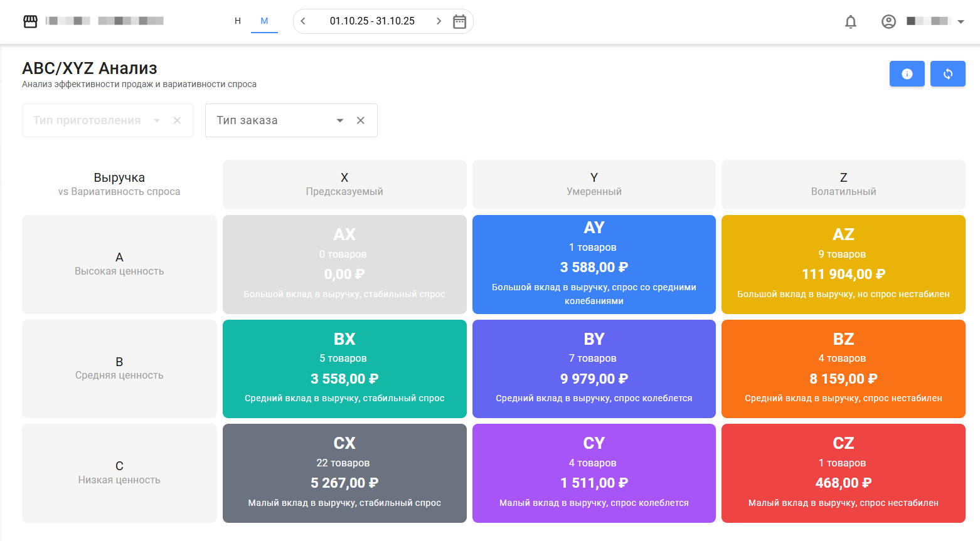Refresh the analysis data

948,74
